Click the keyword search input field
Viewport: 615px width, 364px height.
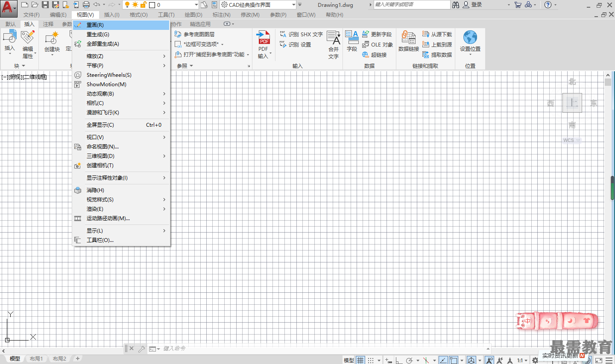click(x=412, y=5)
